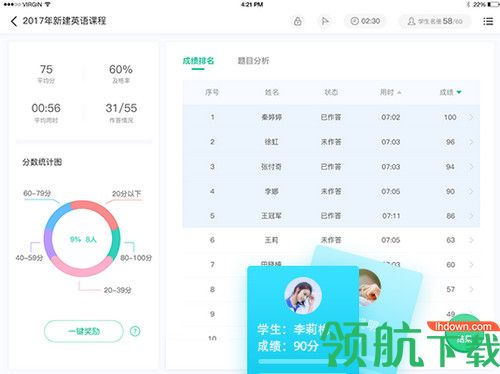500x374 pixels.
Task: Click answered count 31/55
Action: (x=121, y=108)
